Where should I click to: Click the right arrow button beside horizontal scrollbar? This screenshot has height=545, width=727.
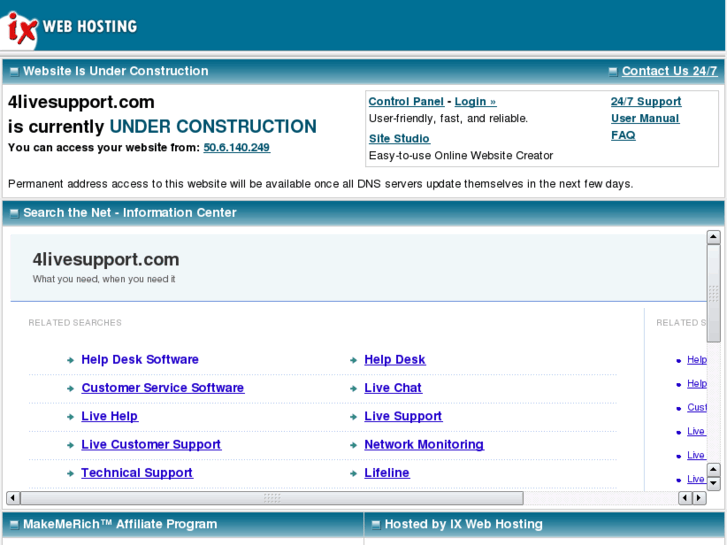[x=699, y=498]
